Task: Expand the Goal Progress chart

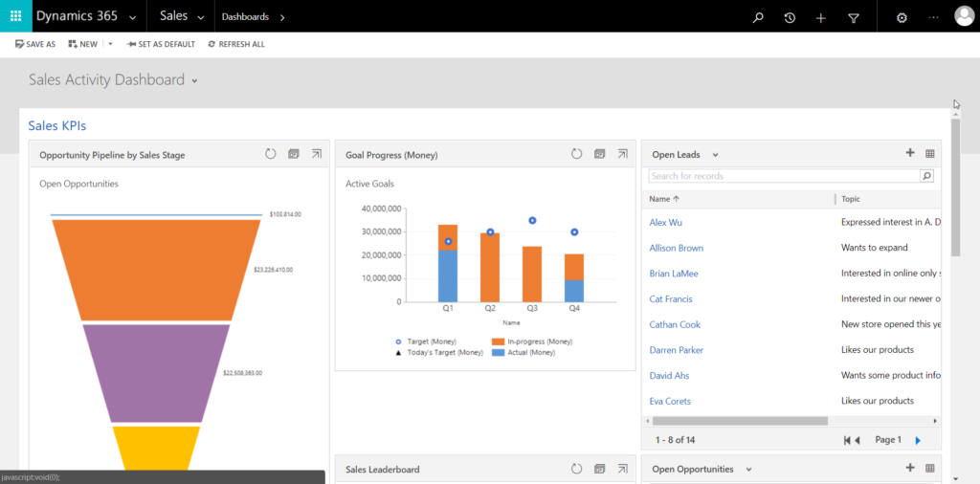Action: pos(622,154)
